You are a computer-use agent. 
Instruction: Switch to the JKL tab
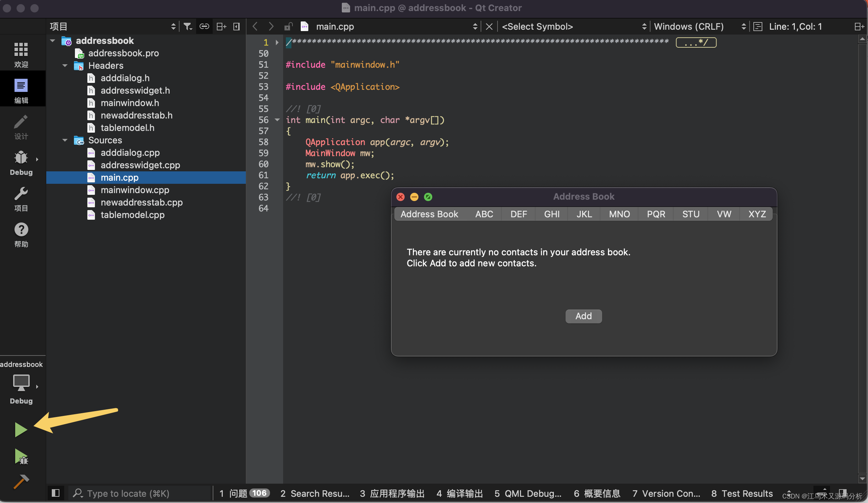[584, 214]
